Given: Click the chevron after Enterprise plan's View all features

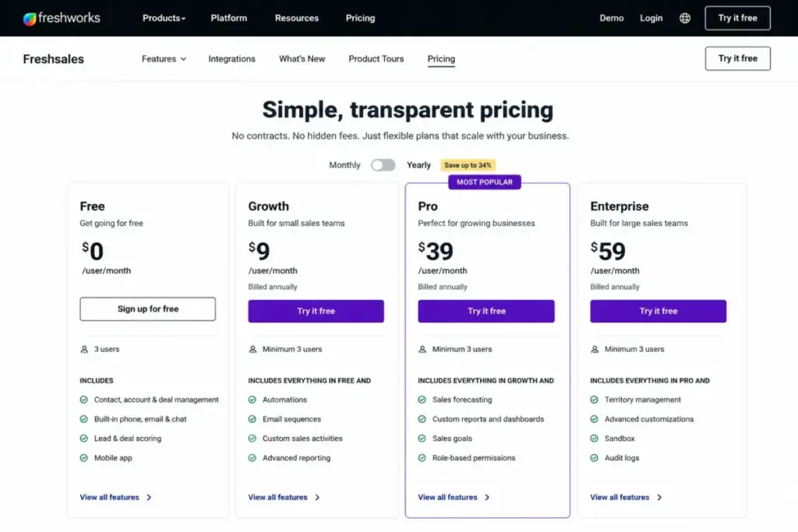Looking at the screenshot, I should (x=659, y=498).
